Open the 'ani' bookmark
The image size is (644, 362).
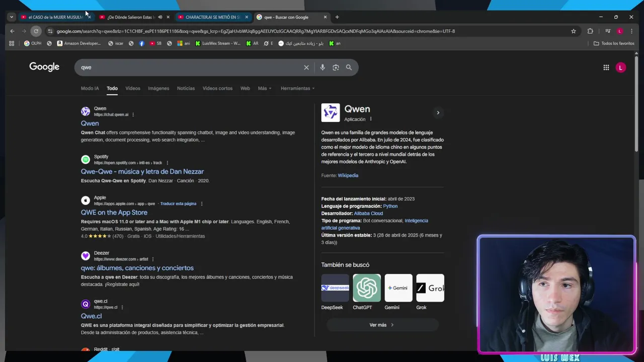(184, 43)
